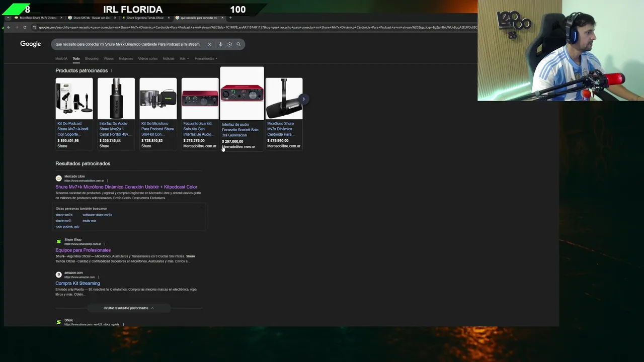Click the $ 336.745,44 price
Viewport: 644px width, 362px height.
pos(110,141)
